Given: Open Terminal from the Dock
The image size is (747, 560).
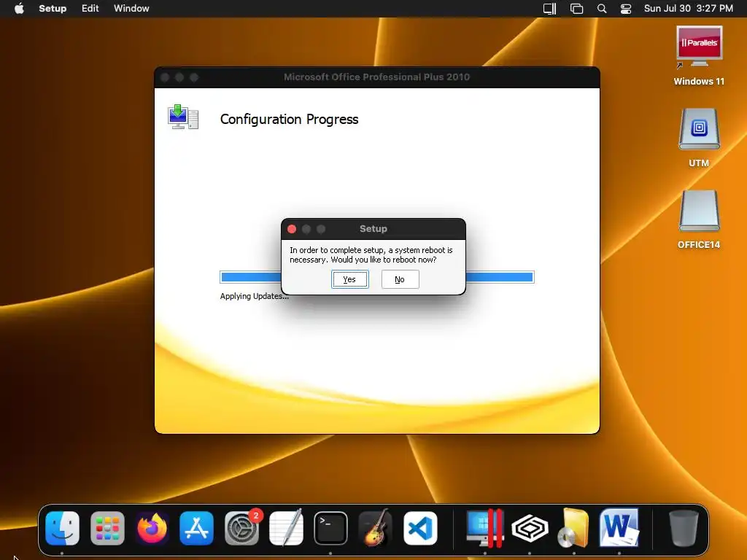Looking at the screenshot, I should click(x=330, y=528).
